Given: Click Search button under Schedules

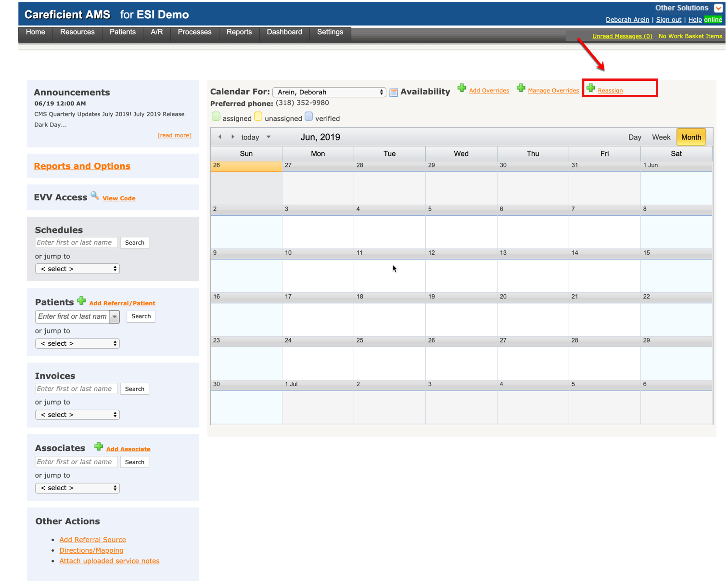Looking at the screenshot, I should [x=135, y=243].
